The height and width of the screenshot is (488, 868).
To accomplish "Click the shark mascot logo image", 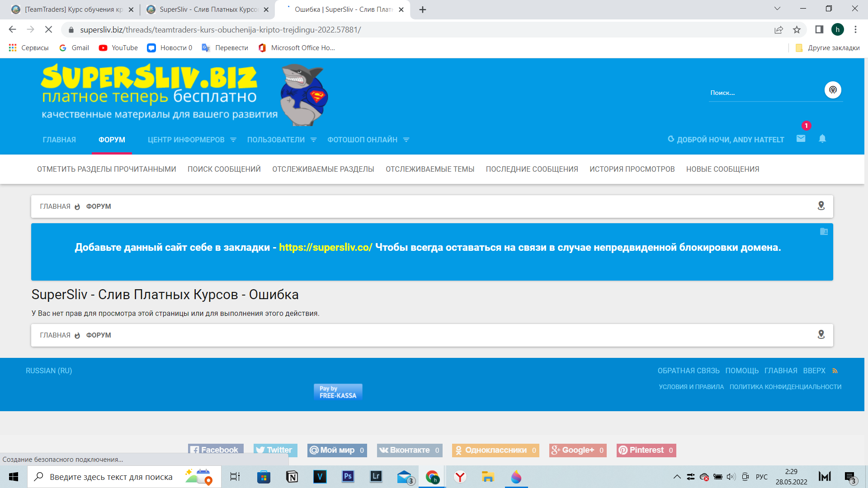I will (x=303, y=95).
